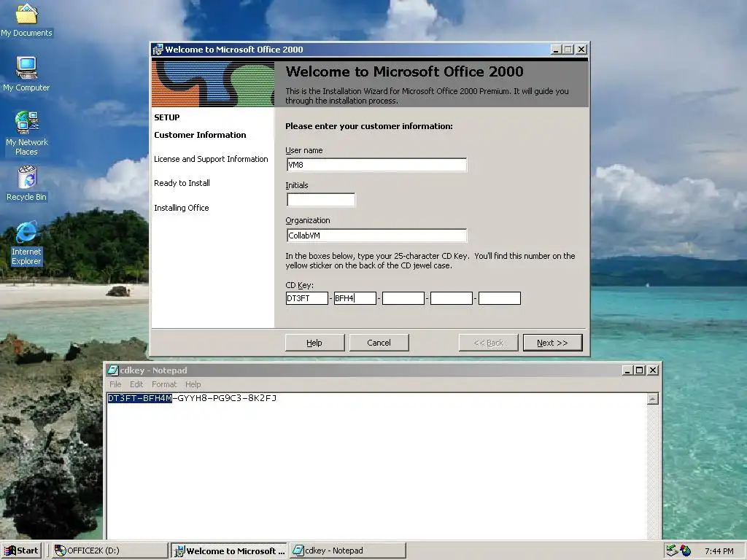Open Notepad File menu
This screenshot has width=747, height=560.
(x=115, y=384)
